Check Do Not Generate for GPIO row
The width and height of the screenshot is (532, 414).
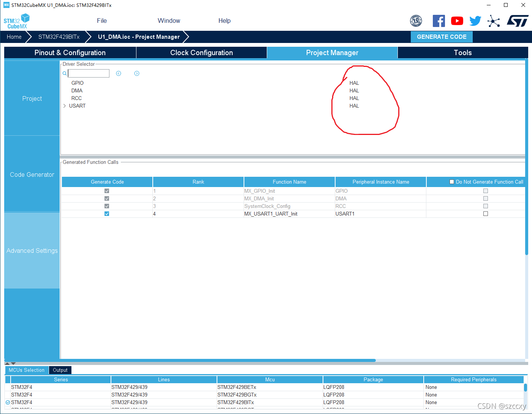coord(486,191)
